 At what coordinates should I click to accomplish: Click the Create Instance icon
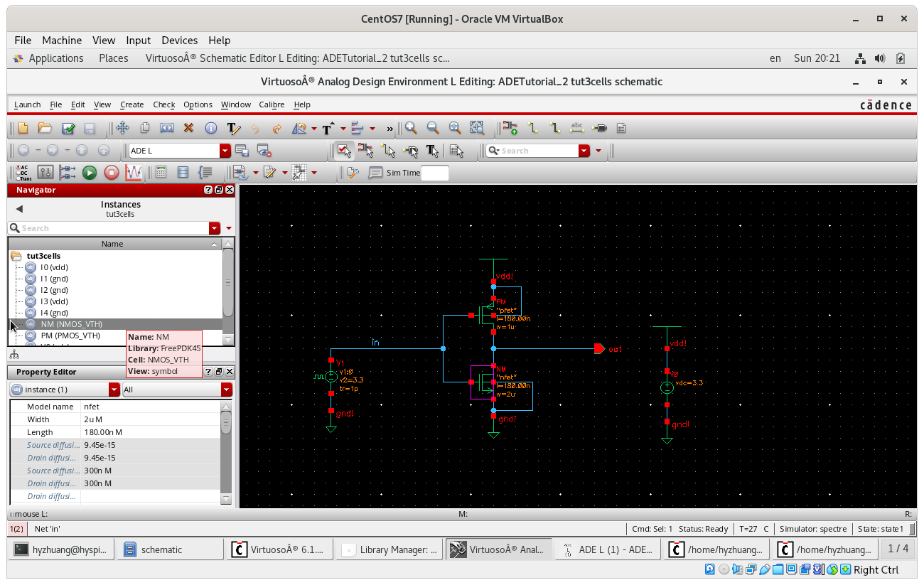click(510, 129)
